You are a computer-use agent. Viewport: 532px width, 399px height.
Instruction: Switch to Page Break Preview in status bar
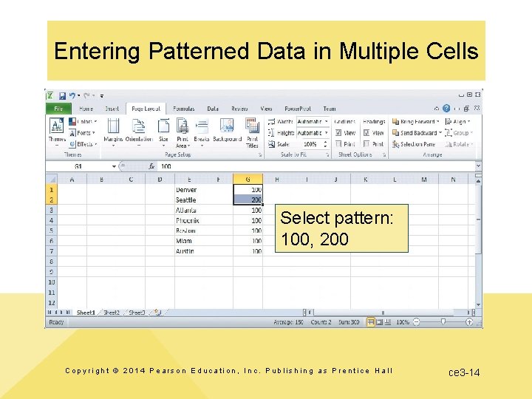(388, 322)
